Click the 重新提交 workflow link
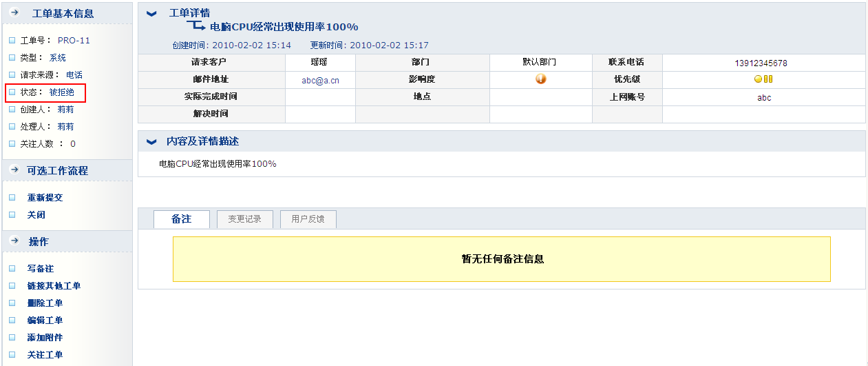The width and height of the screenshot is (868, 366). [45, 197]
